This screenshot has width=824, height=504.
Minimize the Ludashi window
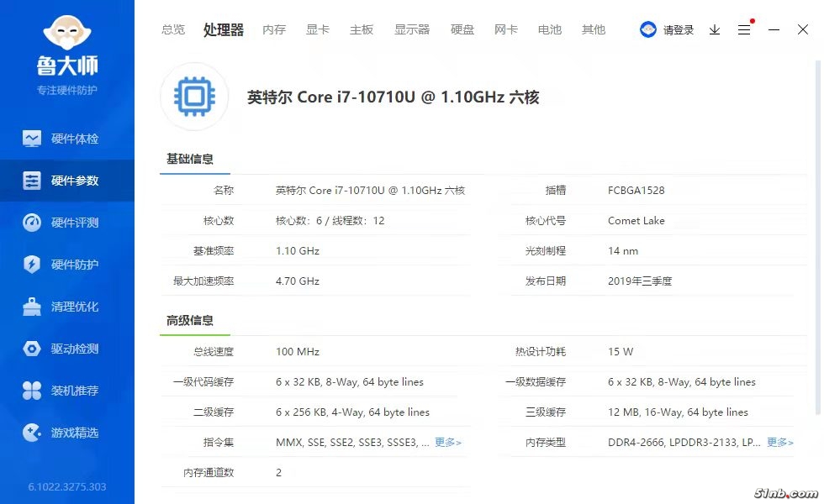[x=774, y=30]
